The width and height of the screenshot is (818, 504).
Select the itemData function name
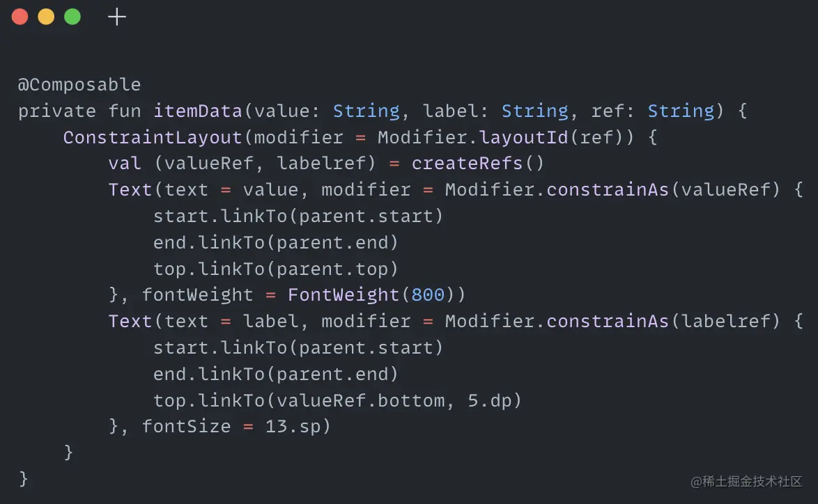(x=198, y=111)
